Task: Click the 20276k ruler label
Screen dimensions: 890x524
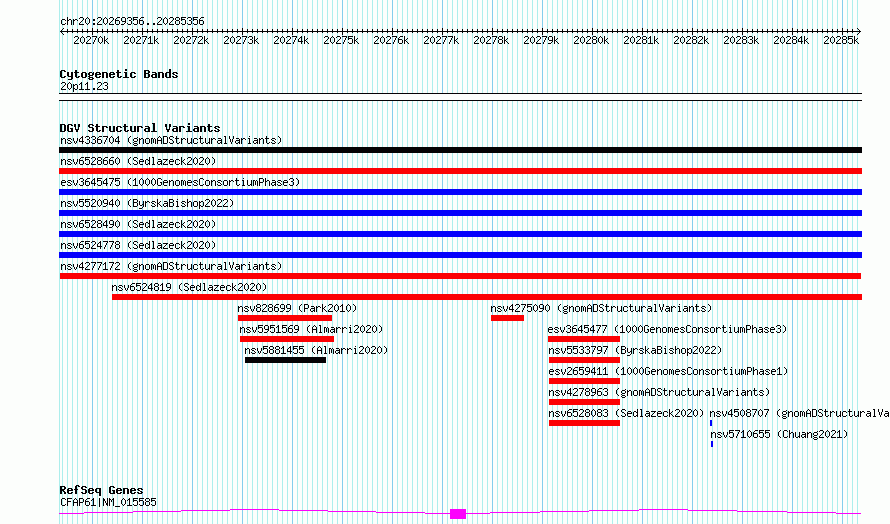Action: 391,41
